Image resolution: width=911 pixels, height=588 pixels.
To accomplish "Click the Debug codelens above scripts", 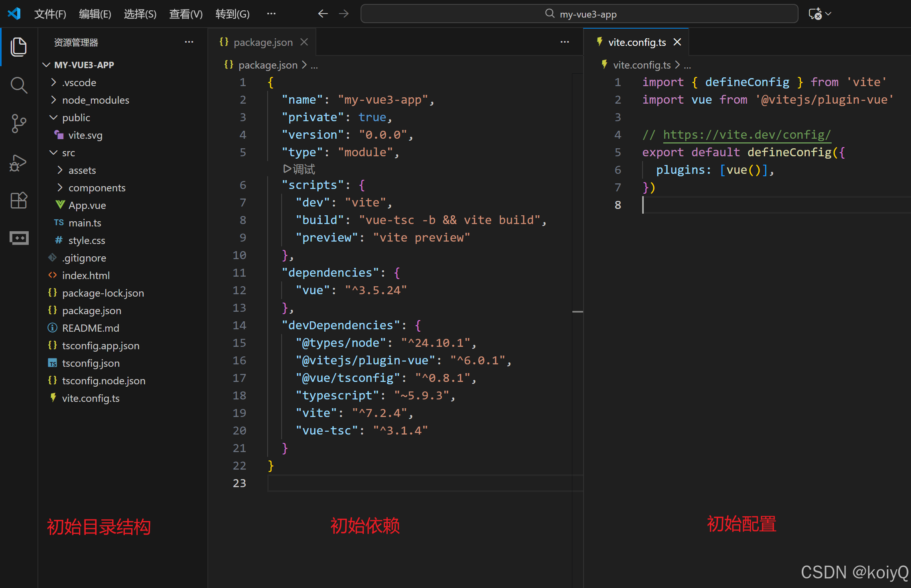I will point(300,169).
